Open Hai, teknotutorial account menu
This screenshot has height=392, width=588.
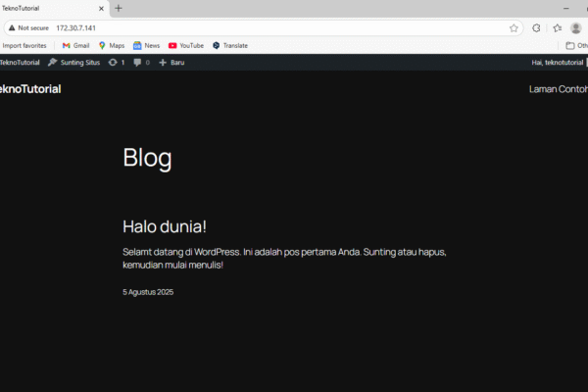pos(559,63)
